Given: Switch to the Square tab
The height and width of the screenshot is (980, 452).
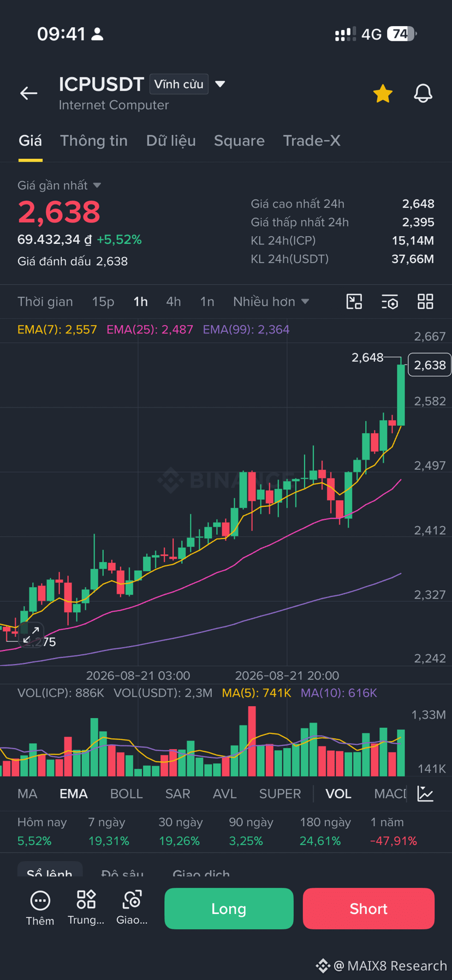Looking at the screenshot, I should 239,141.
